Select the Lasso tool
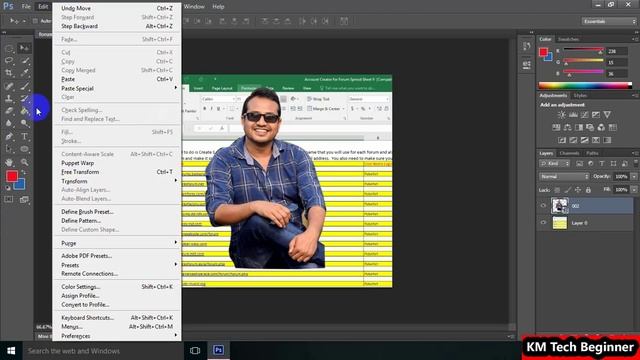This screenshot has height=360, width=640. click(x=9, y=61)
